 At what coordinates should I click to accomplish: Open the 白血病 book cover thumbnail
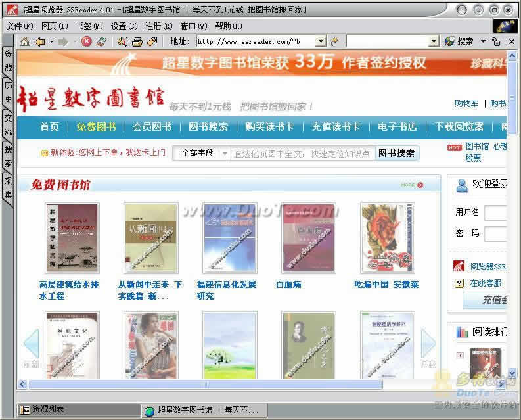[x=309, y=238]
